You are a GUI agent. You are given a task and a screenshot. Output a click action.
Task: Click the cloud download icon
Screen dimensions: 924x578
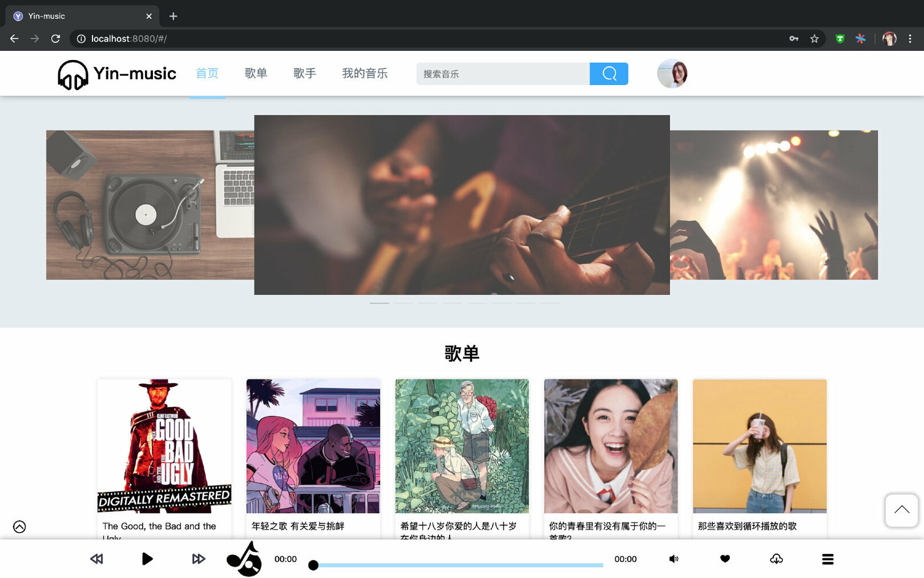pyautogui.click(x=776, y=559)
